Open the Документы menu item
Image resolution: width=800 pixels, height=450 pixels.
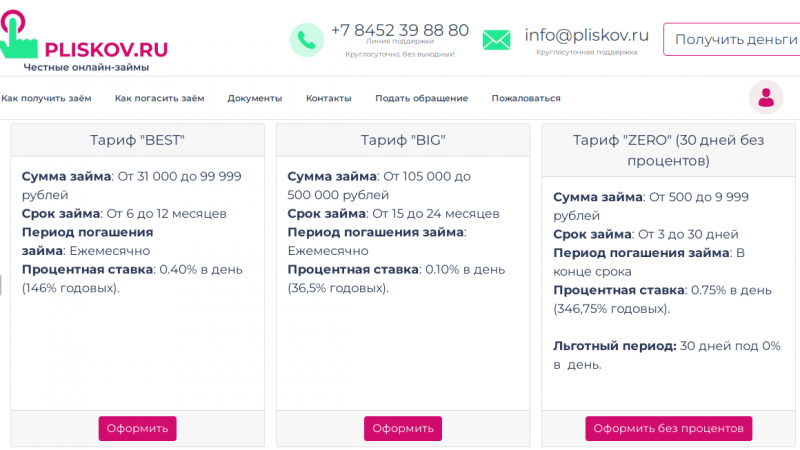(x=255, y=98)
